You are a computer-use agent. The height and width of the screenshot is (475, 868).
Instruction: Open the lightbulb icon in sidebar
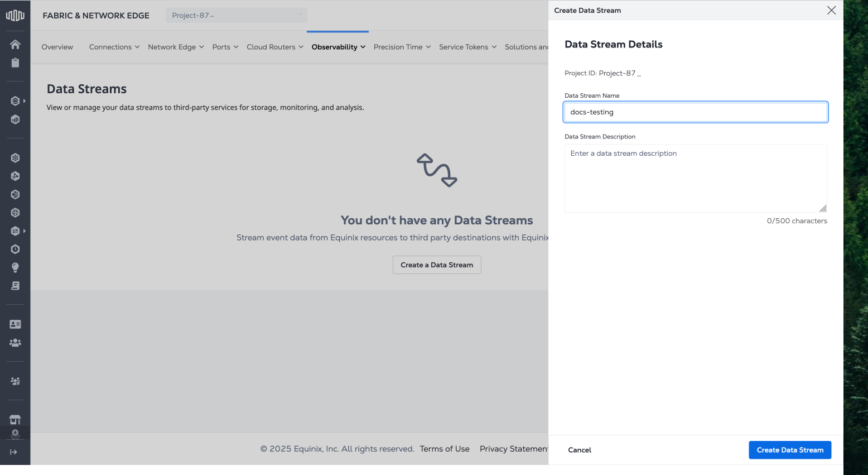pyautogui.click(x=15, y=267)
